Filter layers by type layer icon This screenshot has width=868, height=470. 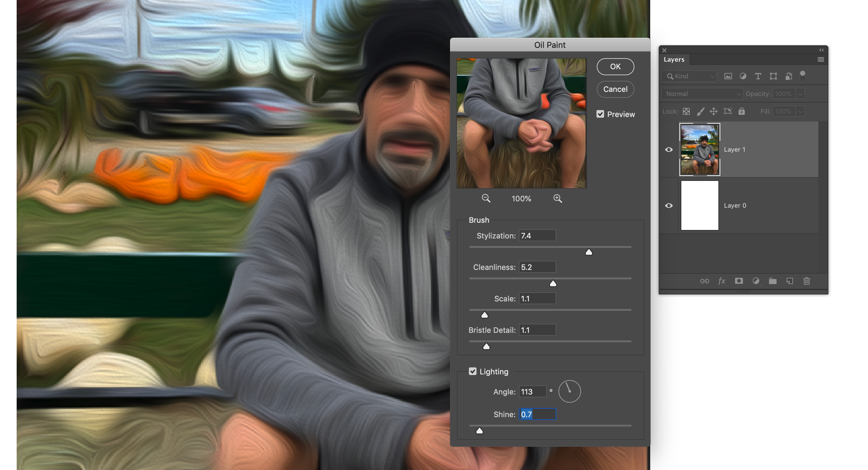click(x=758, y=76)
